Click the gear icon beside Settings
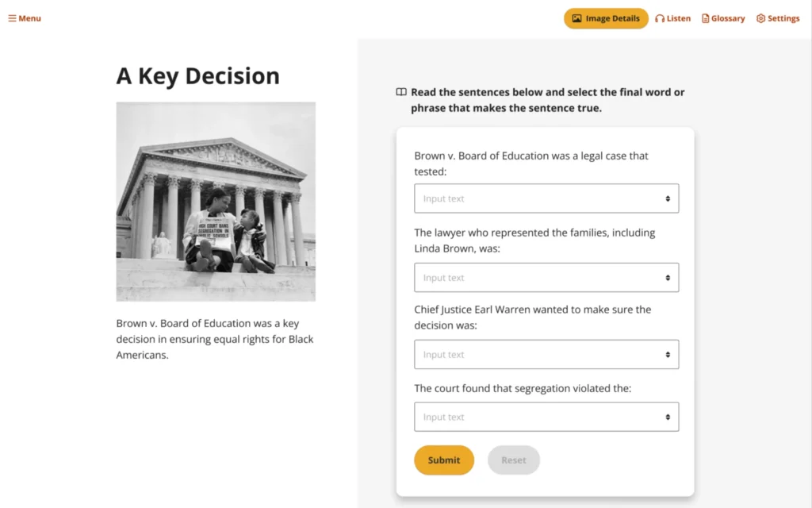Viewport: 812px width, 508px height. (x=759, y=17)
